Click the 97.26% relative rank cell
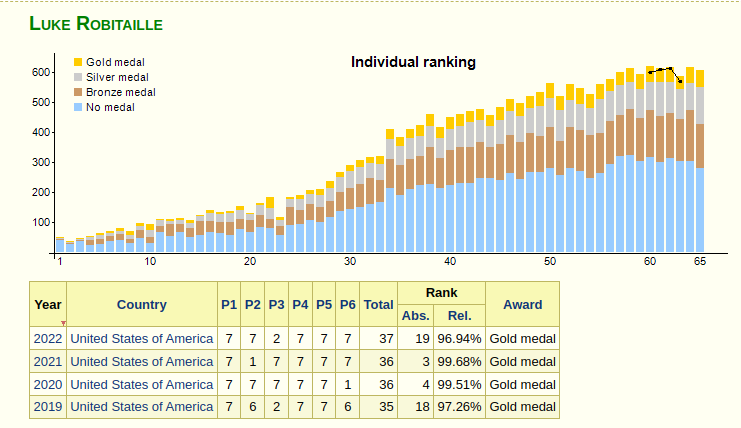Image resolution: width=741 pixels, height=428 pixels. (x=459, y=407)
